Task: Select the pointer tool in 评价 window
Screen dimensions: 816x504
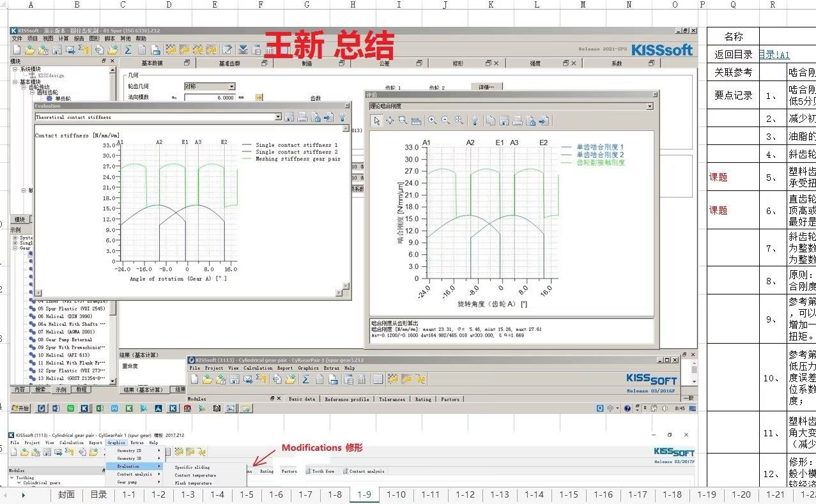Action: pos(377,120)
